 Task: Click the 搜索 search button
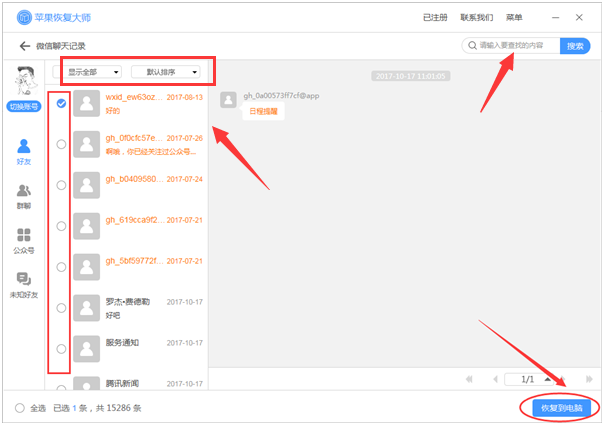click(x=575, y=46)
